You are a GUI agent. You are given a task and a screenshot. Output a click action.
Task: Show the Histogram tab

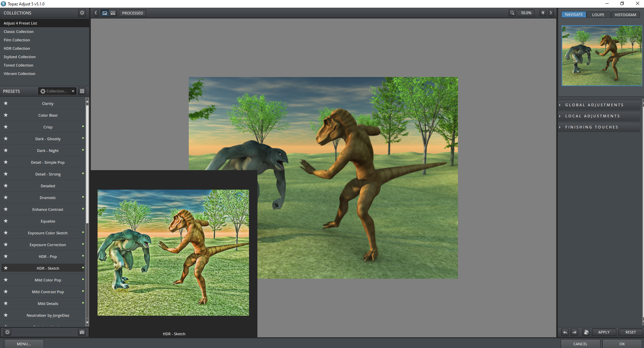(x=625, y=14)
